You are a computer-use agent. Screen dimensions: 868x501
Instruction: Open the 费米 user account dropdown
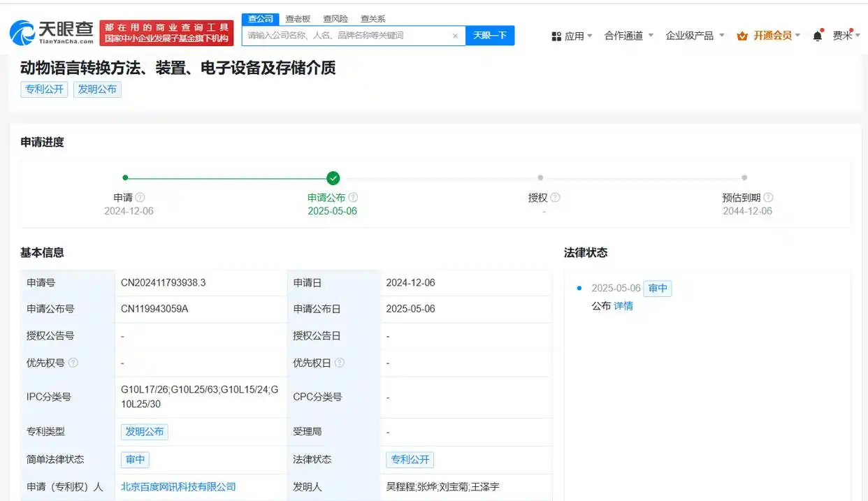(x=846, y=36)
